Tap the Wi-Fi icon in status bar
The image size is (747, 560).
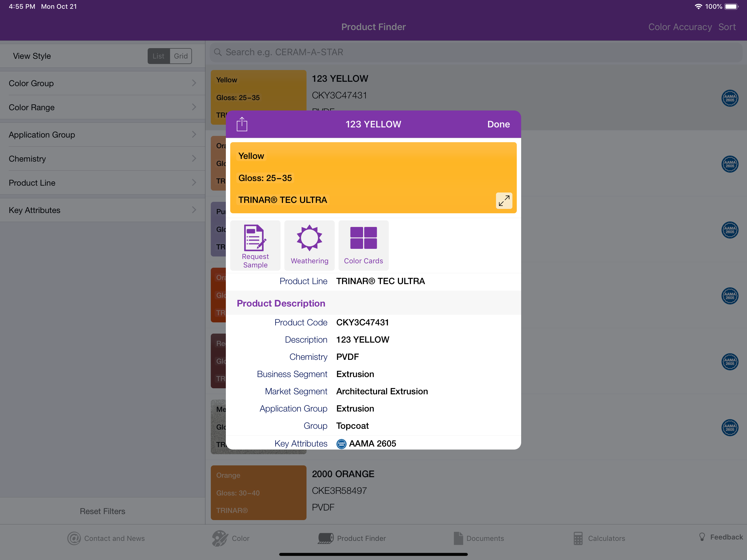[x=698, y=6]
